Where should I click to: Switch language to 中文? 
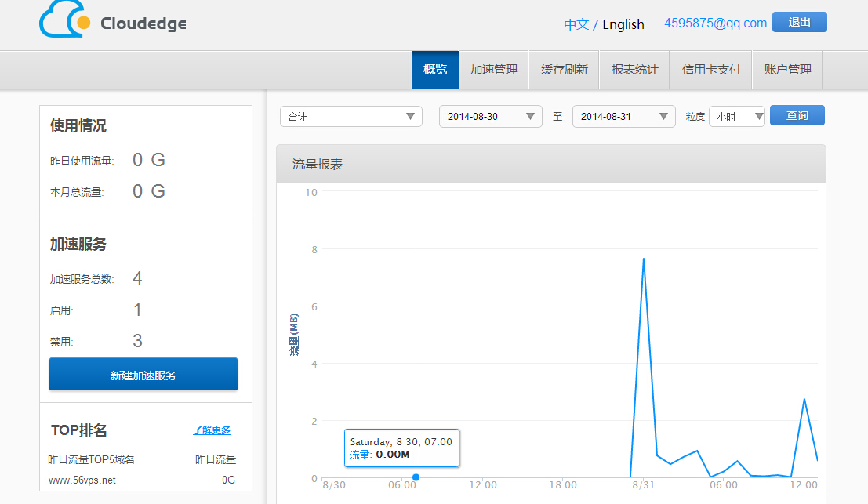pyautogui.click(x=576, y=24)
